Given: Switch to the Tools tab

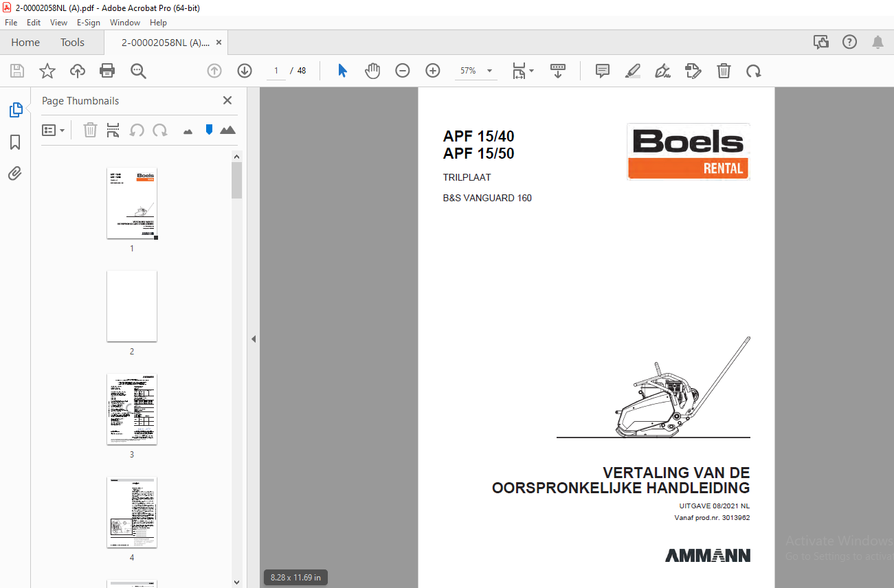Looking at the screenshot, I should [72, 43].
